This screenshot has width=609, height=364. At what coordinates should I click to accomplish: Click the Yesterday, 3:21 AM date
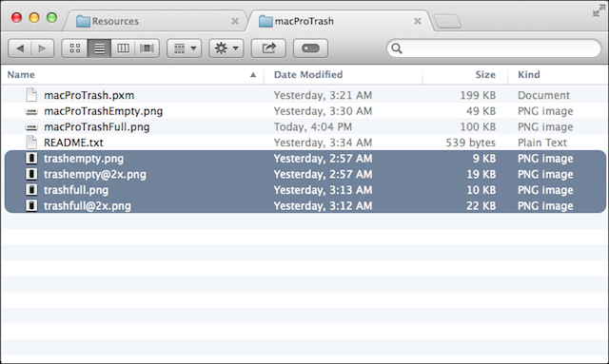point(323,95)
